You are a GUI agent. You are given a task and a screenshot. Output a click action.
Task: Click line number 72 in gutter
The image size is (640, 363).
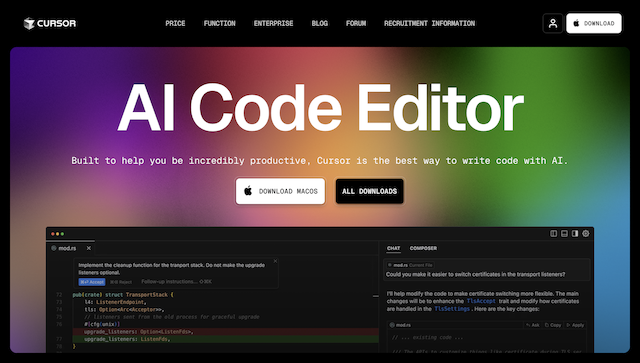coord(59,294)
